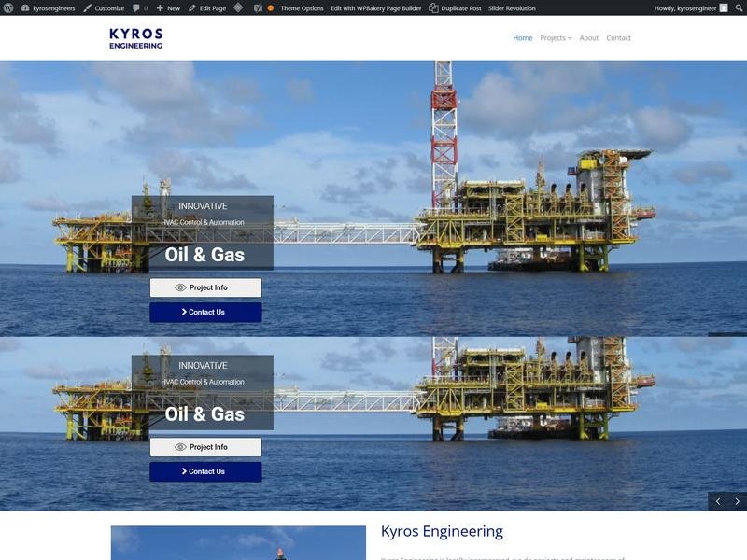Open the Contact page link

point(618,37)
